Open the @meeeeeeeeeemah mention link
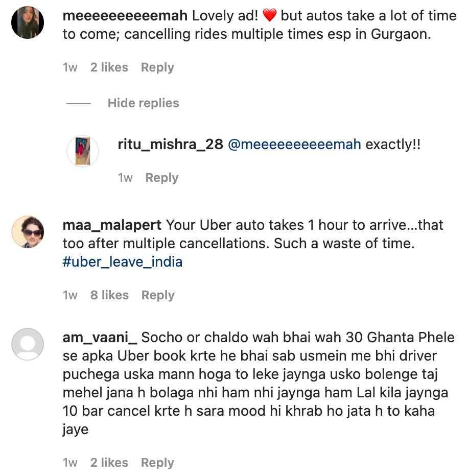Viewport: 468px width, 476px height. coord(294,145)
